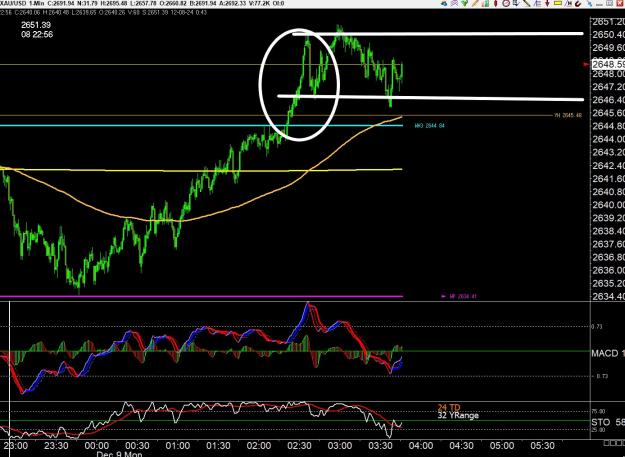Click the current price tag 2648.59

point(608,64)
